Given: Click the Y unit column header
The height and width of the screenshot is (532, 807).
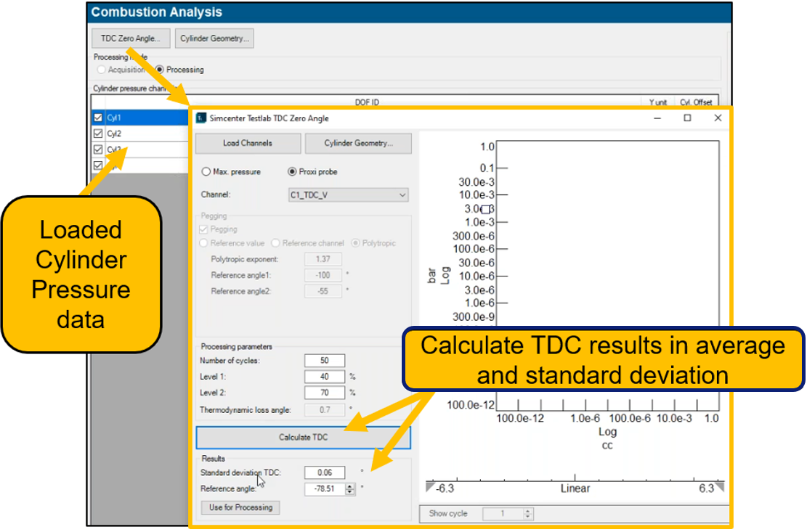Looking at the screenshot, I should point(658,102).
